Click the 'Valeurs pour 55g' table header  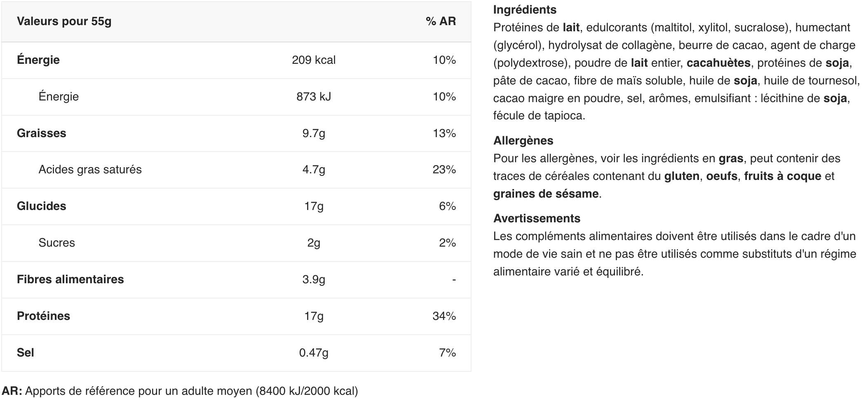tap(64, 21)
